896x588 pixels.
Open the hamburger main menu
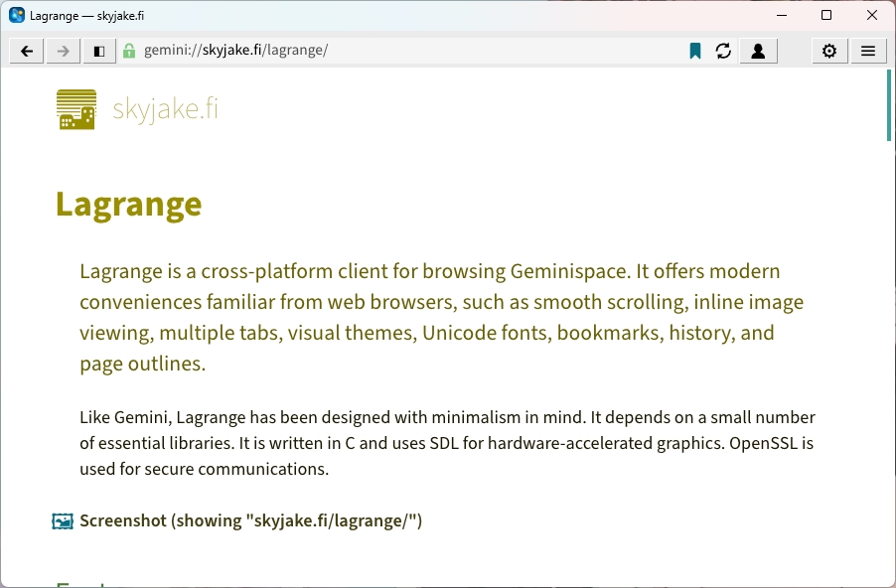(867, 52)
